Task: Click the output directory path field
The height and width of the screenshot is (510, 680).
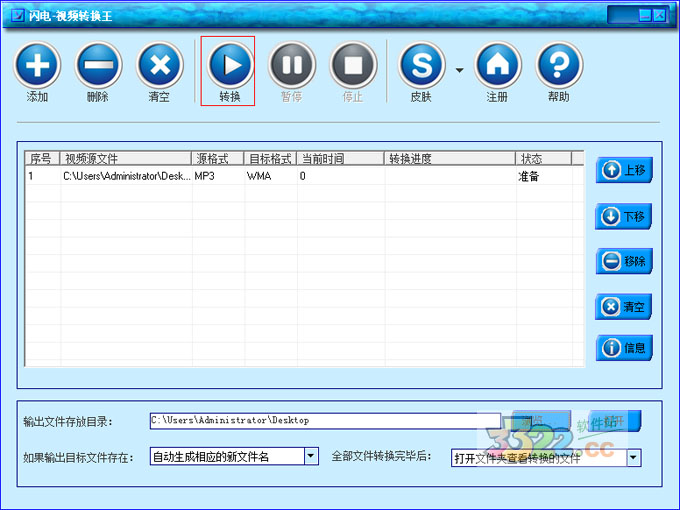Action: (324, 421)
